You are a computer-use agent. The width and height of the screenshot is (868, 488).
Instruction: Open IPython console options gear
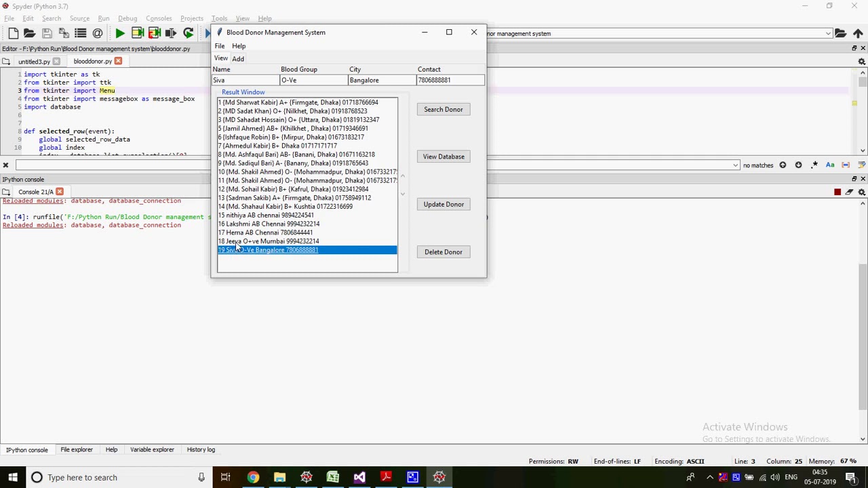click(x=862, y=192)
